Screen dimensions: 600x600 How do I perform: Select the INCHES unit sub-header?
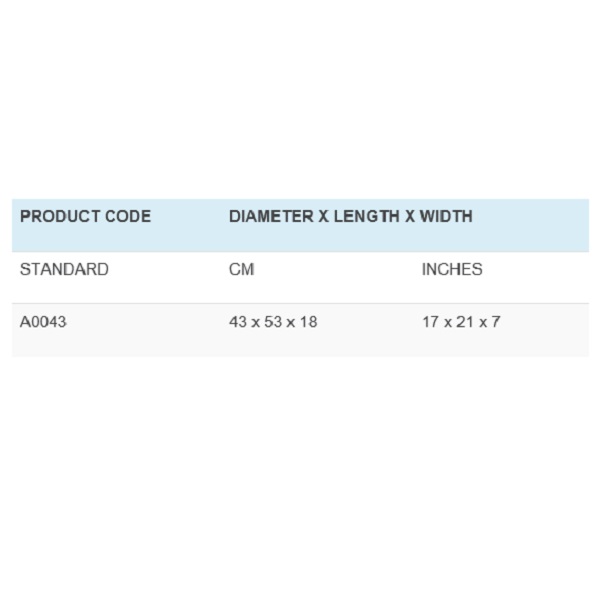(452, 269)
